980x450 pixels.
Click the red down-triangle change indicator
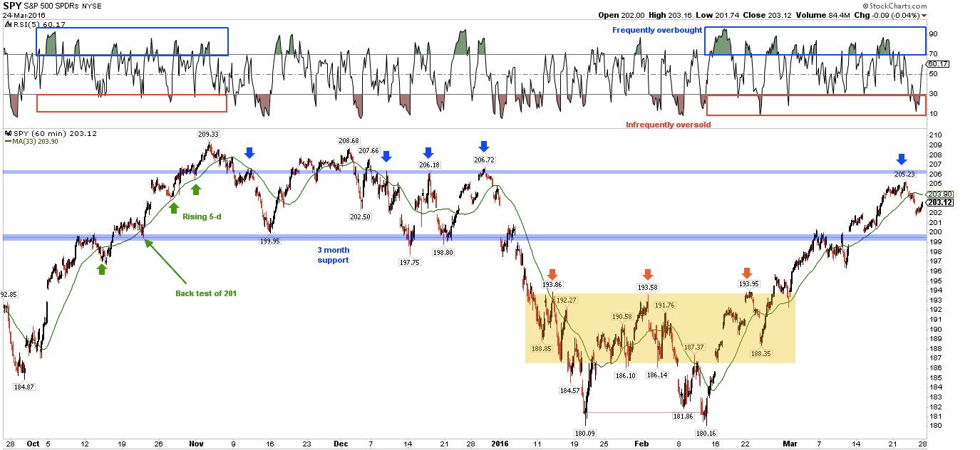click(x=924, y=15)
